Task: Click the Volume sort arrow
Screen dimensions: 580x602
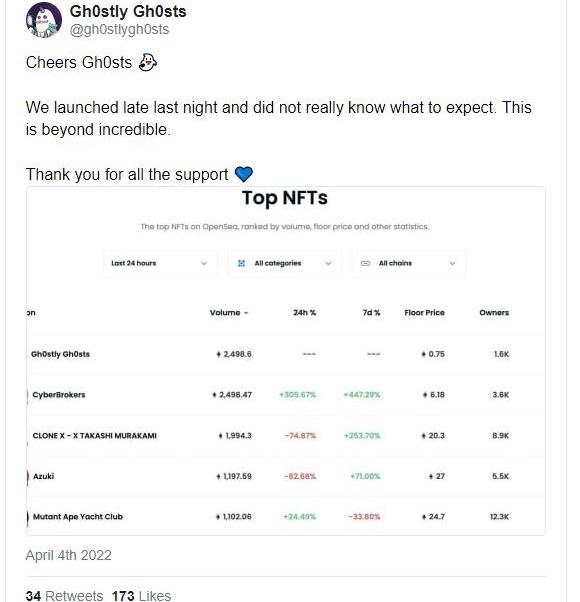Action: click(246, 313)
